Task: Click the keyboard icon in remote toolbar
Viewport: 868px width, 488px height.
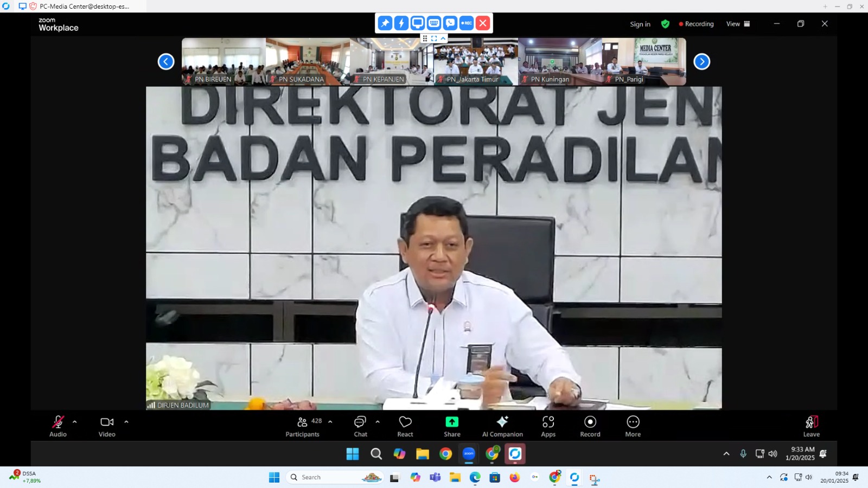Action: click(x=434, y=23)
